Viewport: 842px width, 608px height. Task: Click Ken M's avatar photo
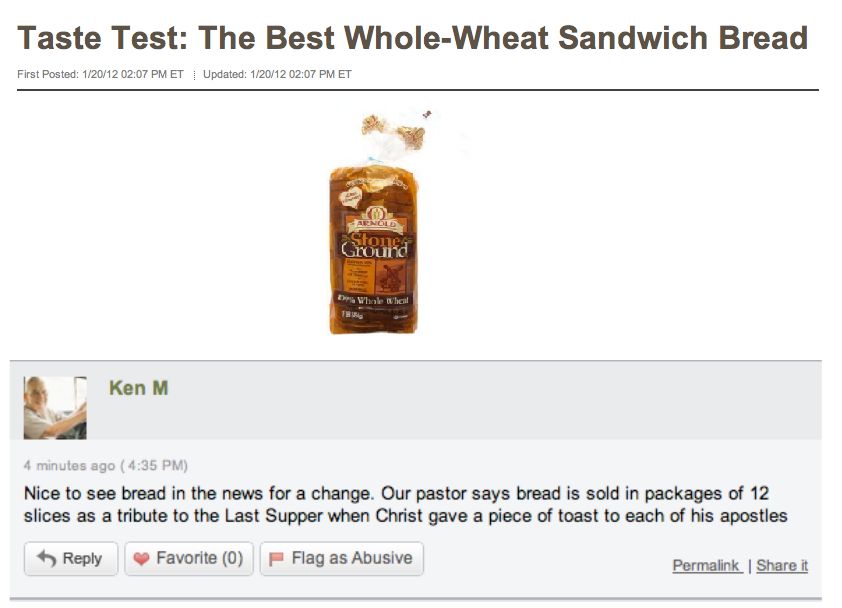pyautogui.click(x=55, y=405)
